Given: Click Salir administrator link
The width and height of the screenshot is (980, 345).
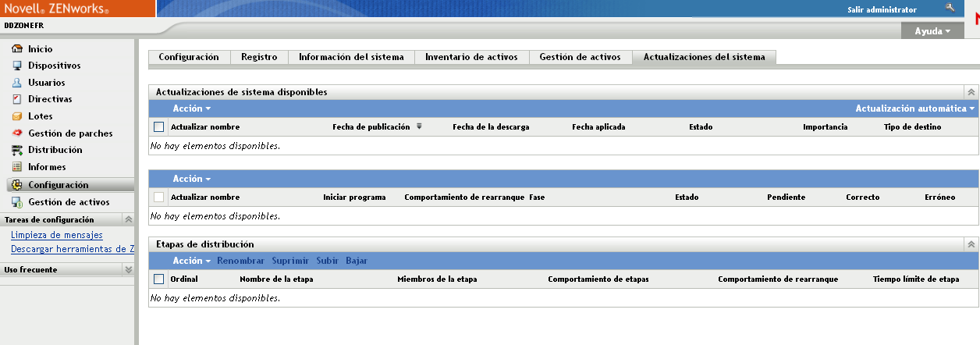Looking at the screenshot, I should pyautogui.click(x=882, y=9).
